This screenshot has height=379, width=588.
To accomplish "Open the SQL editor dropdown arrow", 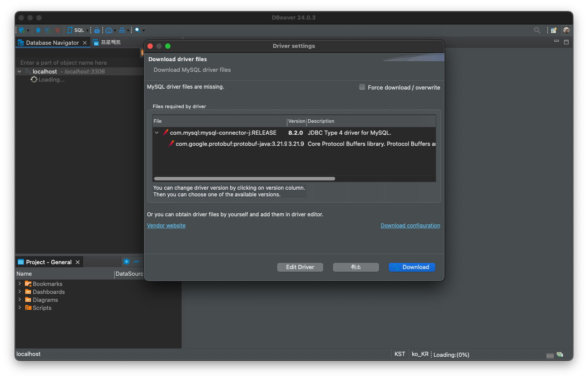I will (87, 31).
